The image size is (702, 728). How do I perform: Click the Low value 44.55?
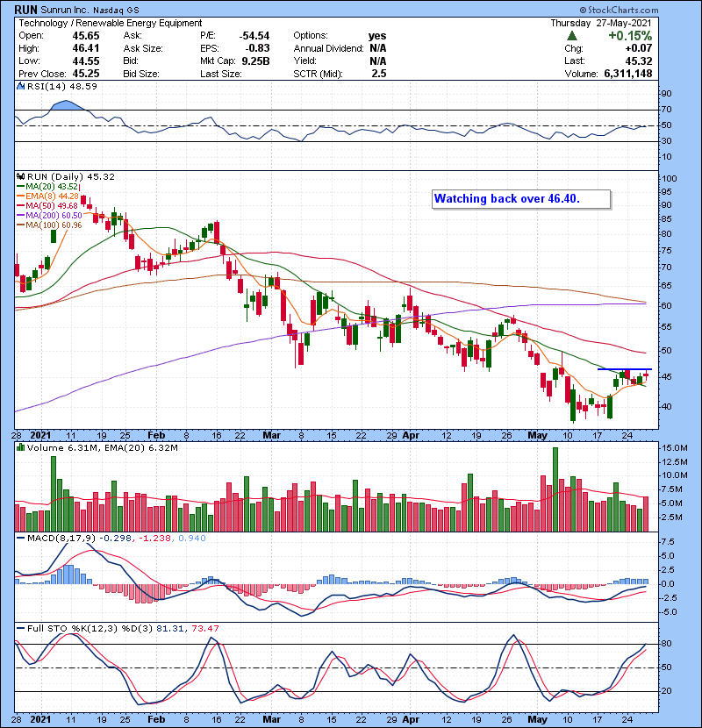coord(86,61)
